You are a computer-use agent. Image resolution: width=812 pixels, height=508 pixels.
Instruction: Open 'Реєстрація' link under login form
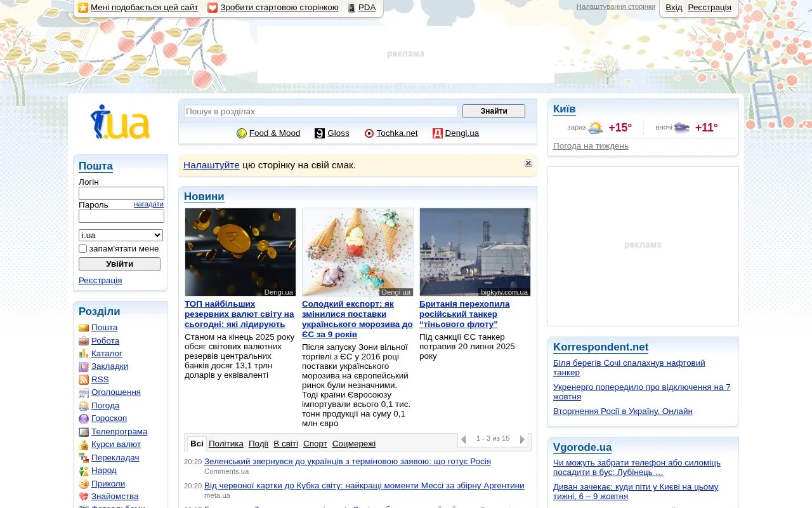100,281
